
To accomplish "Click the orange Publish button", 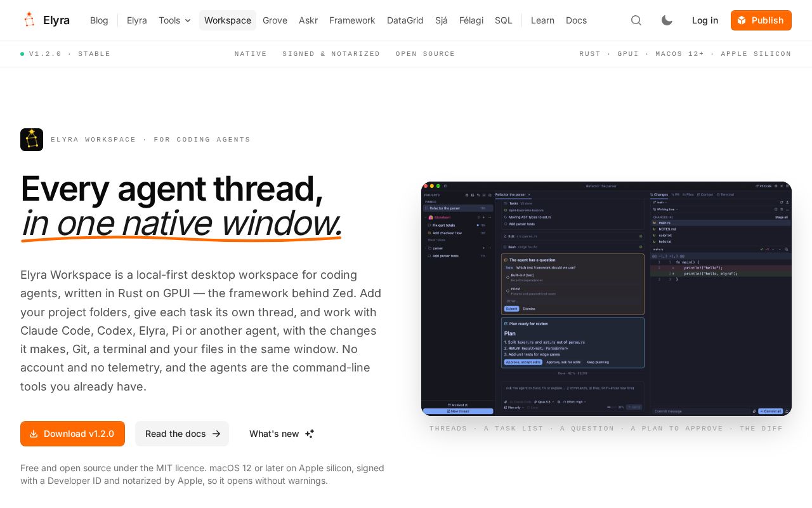I will coord(761,20).
